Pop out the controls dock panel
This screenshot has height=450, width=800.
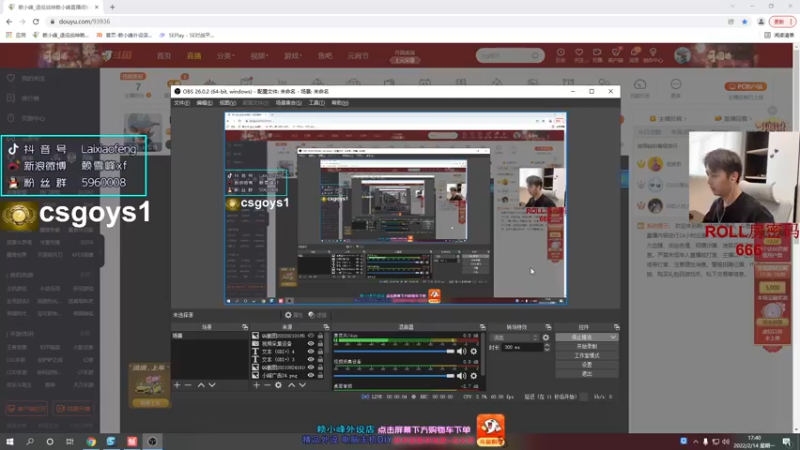click(616, 327)
